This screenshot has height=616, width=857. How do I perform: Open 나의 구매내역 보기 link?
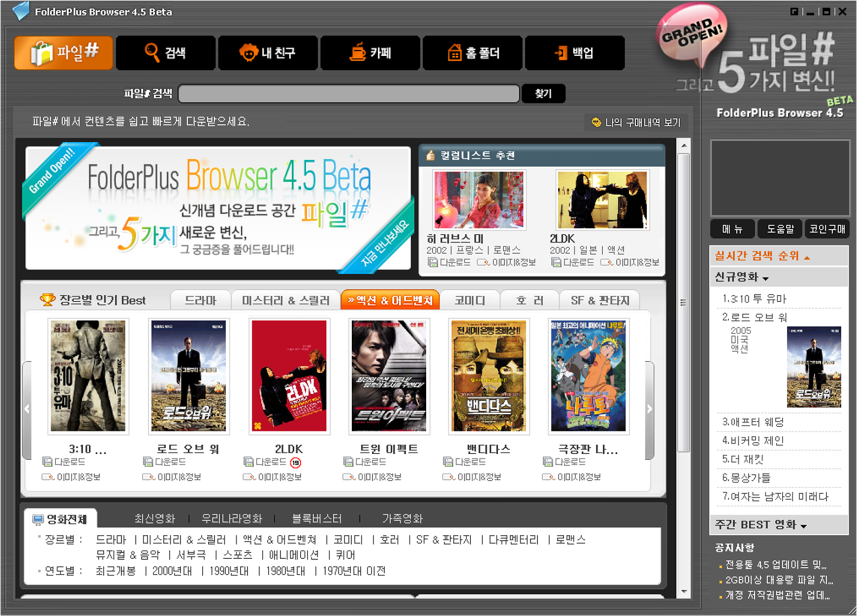(636, 122)
